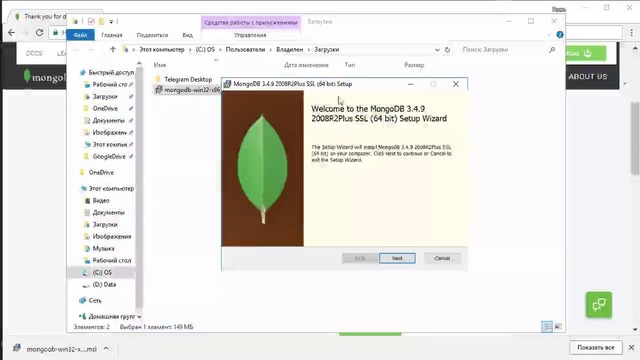
Task: Click Next in MongoDB Setup Wizard
Action: pyautogui.click(x=397, y=258)
